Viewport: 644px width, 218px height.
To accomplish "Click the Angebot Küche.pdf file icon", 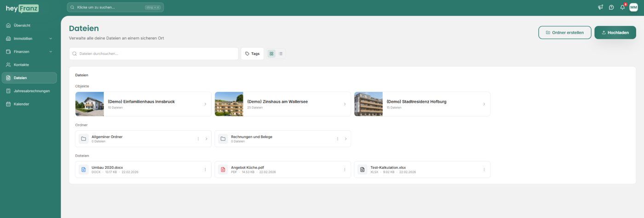I will [223, 169].
